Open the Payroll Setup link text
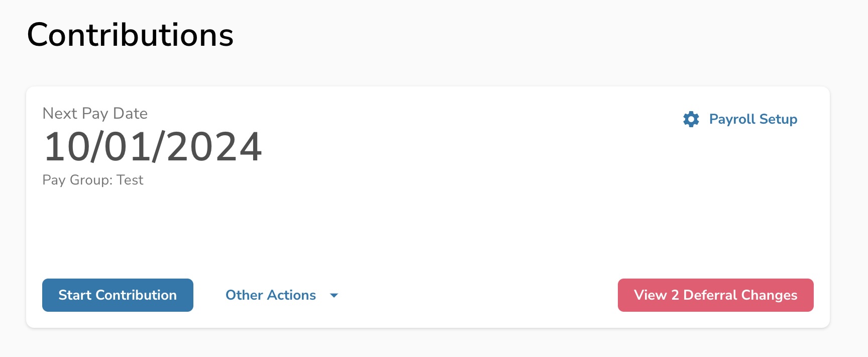This screenshot has width=868, height=357. (x=753, y=119)
